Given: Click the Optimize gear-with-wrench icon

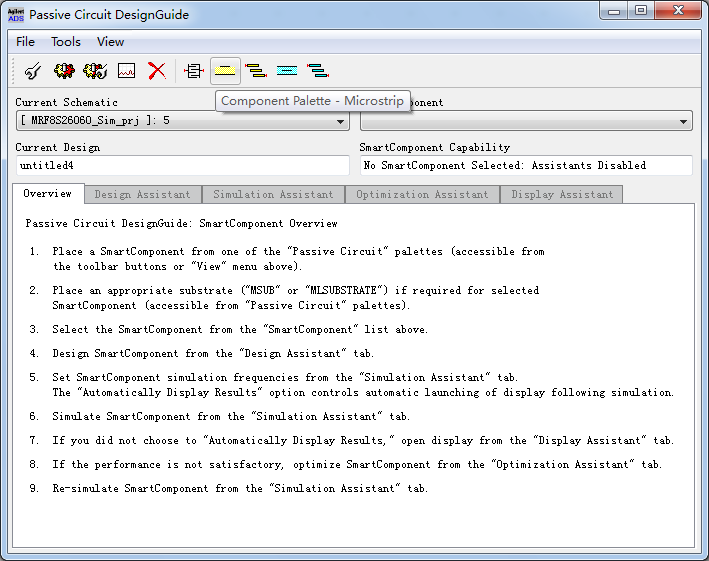Looking at the screenshot, I should click(x=95, y=71).
